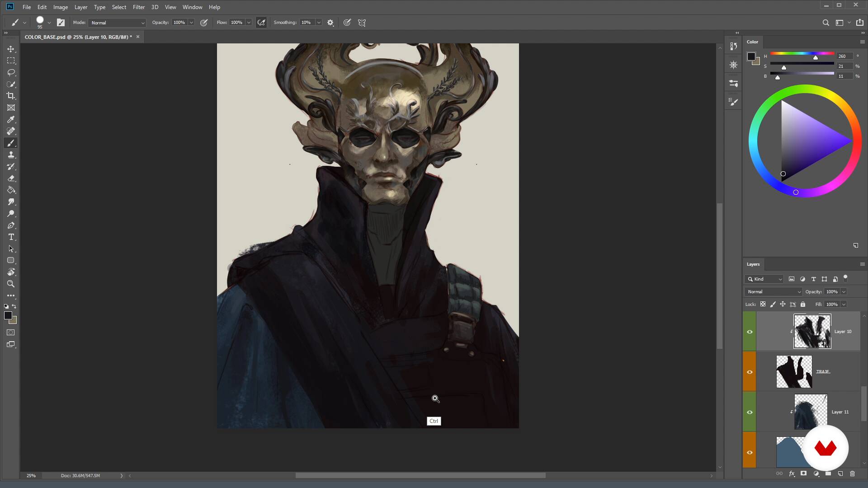Screen dimensions: 868x488
Task: Select the Crop tool
Action: [11, 96]
